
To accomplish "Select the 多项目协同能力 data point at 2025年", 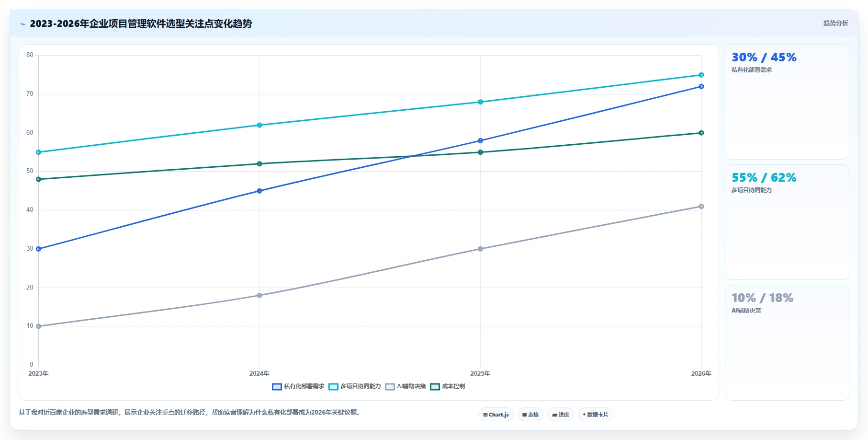I will coord(480,102).
